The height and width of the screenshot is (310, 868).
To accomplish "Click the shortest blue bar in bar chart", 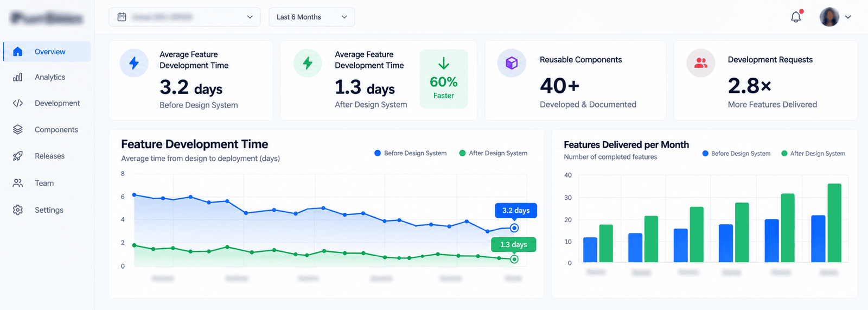I will click(x=590, y=250).
